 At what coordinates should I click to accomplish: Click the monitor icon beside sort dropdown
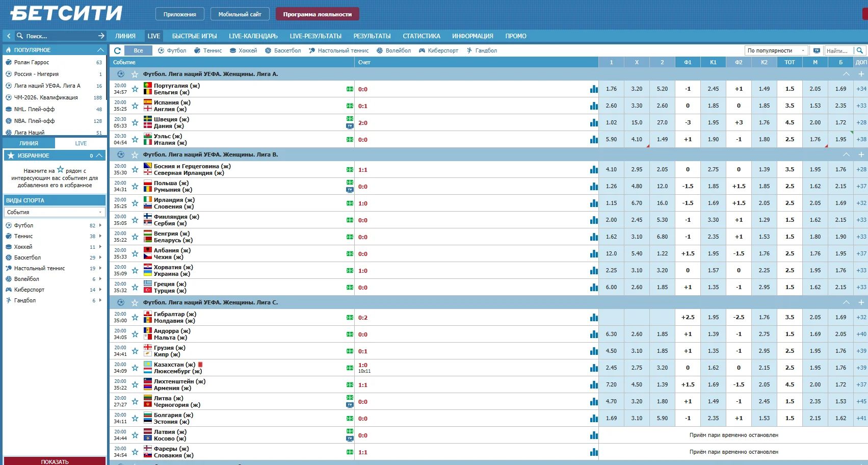817,50
